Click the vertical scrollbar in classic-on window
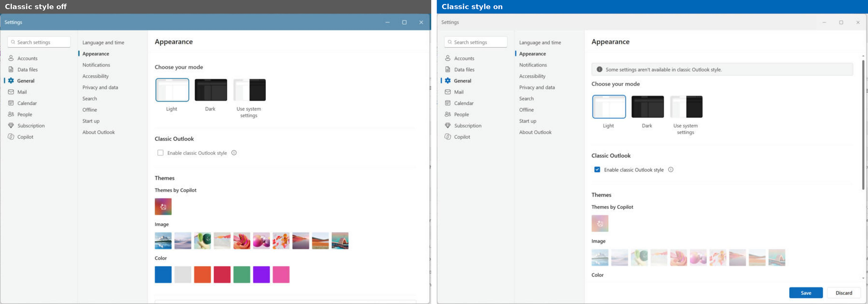Screen dimensions: 868x304 [x=863, y=125]
